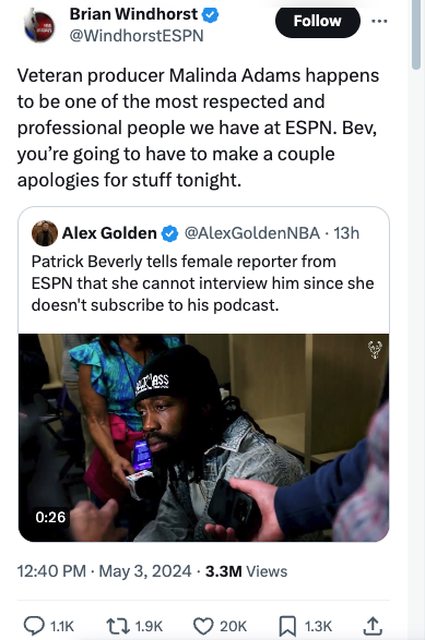The width and height of the screenshot is (425, 640).
Task: Open Brian Windhorst's profile avatar
Action: pos(39,26)
